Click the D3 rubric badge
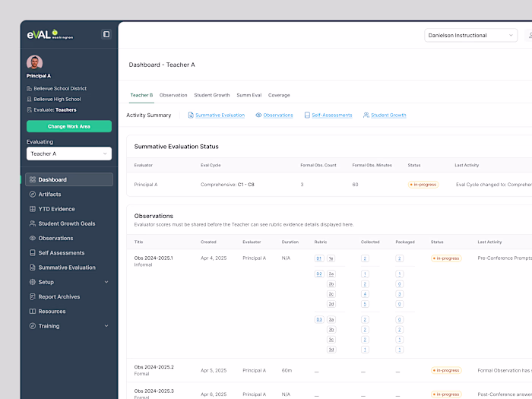532x399 pixels. pos(319,320)
